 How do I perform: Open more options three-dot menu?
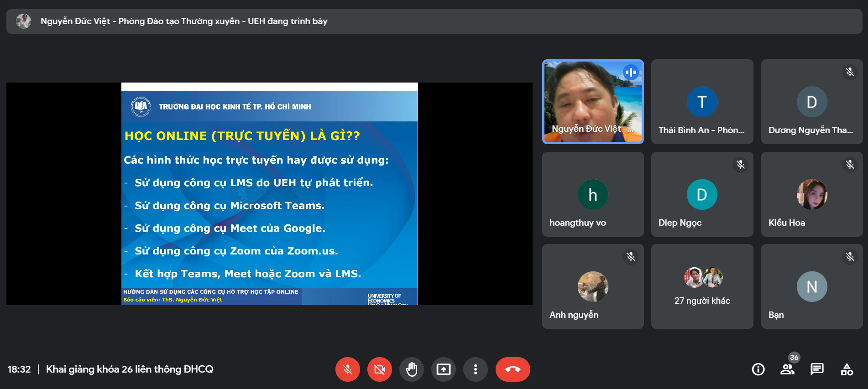tap(476, 369)
